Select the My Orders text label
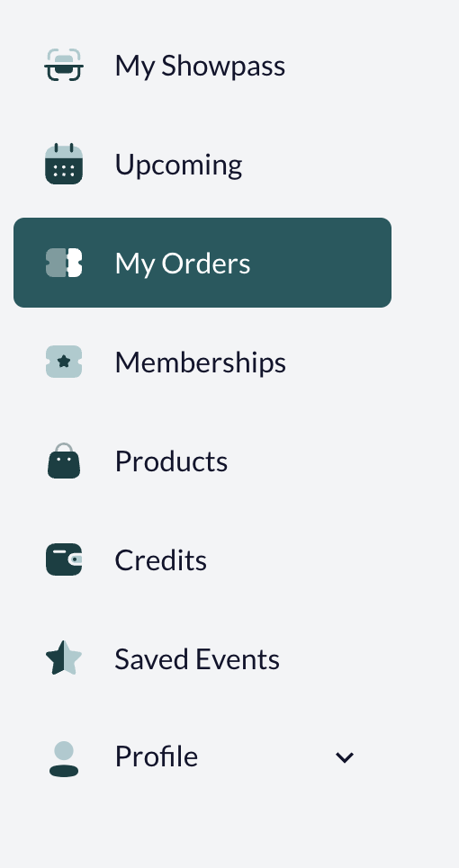Viewport: 459px width, 868px height. 182,263
